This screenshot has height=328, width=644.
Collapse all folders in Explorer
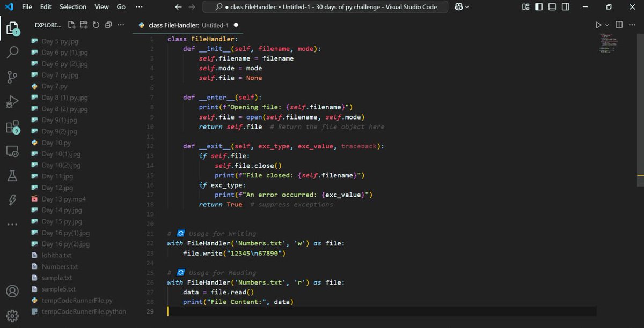[x=108, y=25]
